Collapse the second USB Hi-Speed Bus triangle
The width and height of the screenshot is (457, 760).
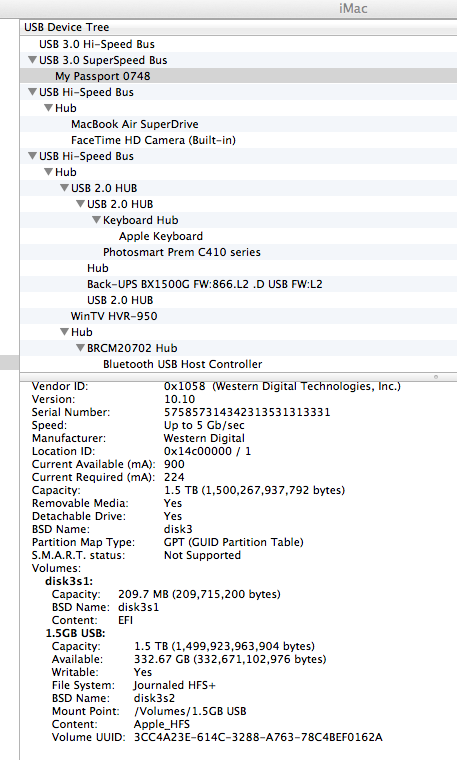(x=32, y=156)
